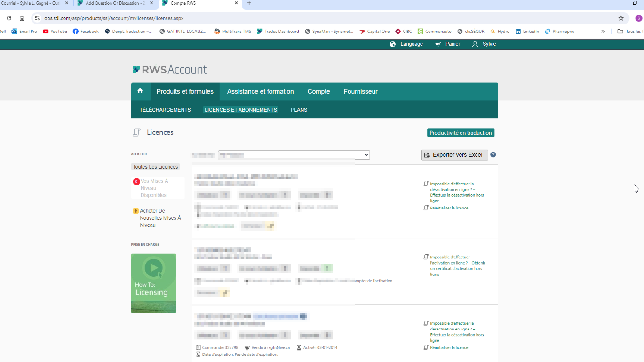The width and height of the screenshot is (644, 362).
Task: Open the LinkedIn bookmark
Action: click(527, 32)
